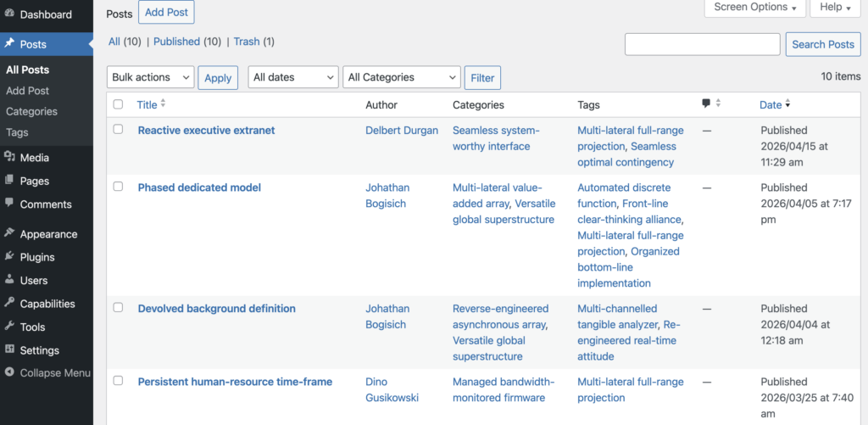Open the Front-line clear-thinking alliance tag
Image resolution: width=868 pixels, height=425 pixels.
(x=631, y=212)
